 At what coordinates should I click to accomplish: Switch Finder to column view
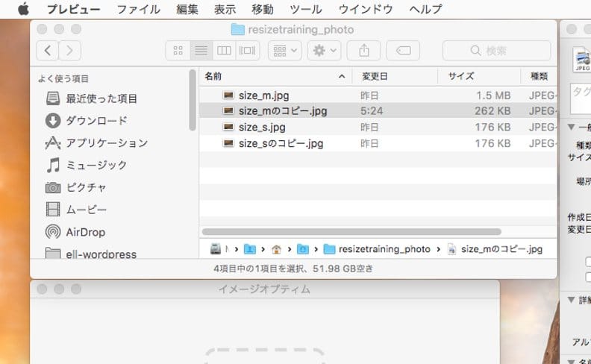coord(225,50)
